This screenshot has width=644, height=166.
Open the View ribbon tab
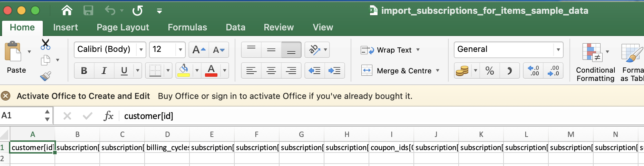click(323, 27)
